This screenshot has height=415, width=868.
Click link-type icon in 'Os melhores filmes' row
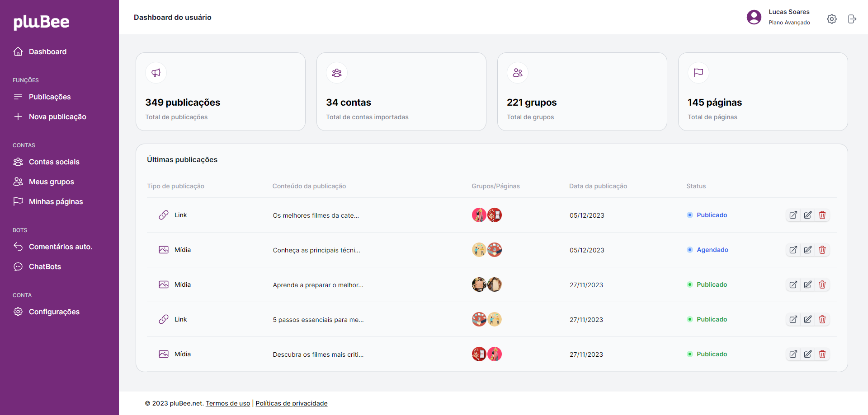coord(164,215)
